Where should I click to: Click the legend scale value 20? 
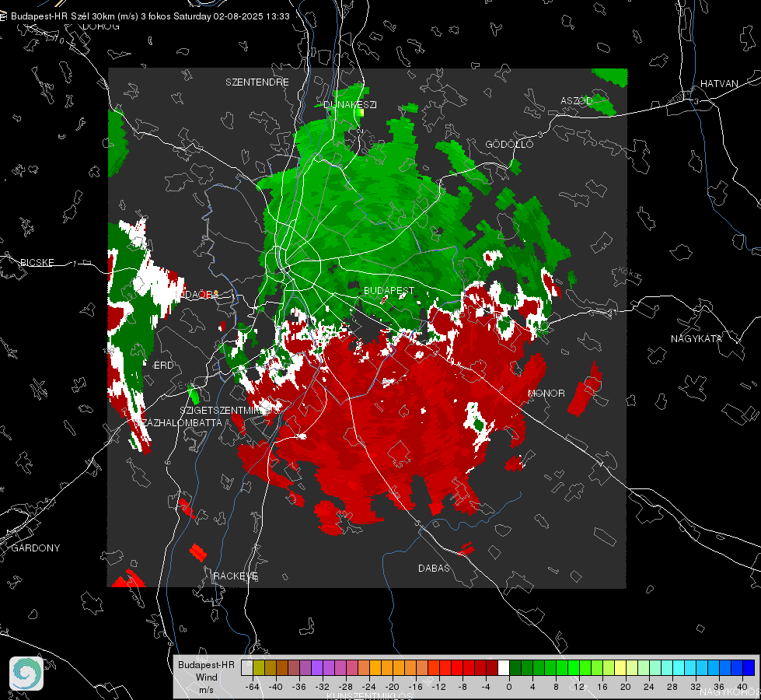(625, 687)
